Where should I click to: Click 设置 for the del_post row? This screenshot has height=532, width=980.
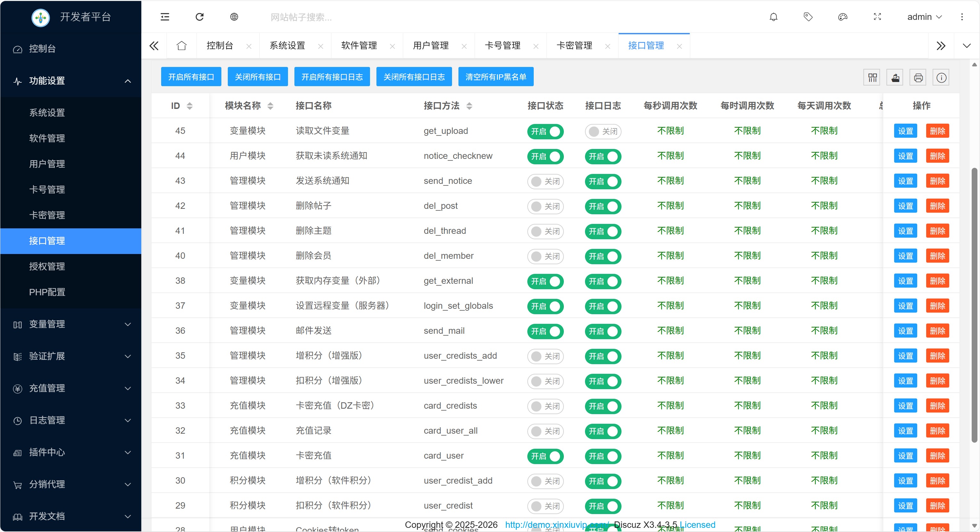[x=905, y=206]
